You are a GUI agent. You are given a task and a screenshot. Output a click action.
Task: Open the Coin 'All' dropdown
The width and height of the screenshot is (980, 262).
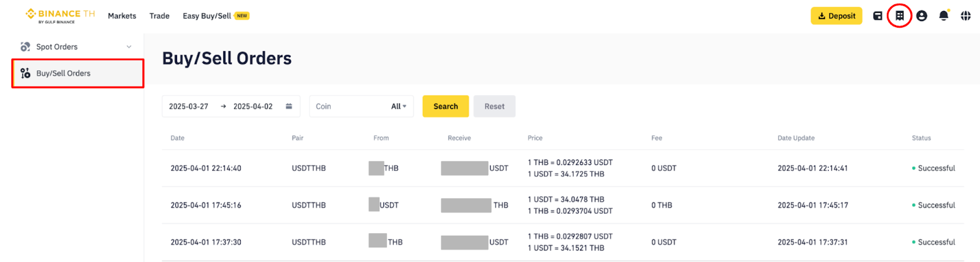pos(399,106)
